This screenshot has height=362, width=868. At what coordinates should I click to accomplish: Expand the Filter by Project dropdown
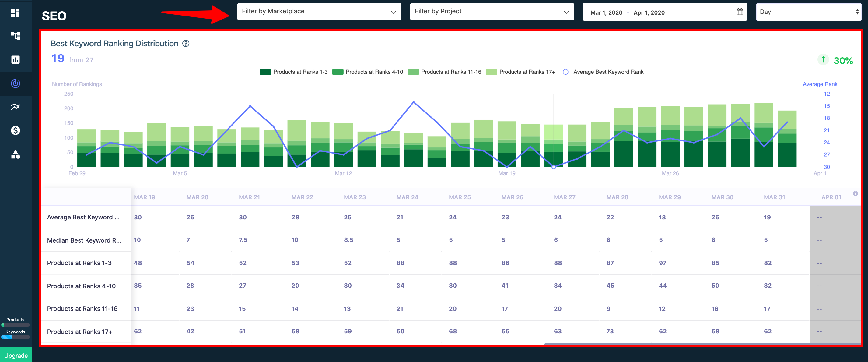pyautogui.click(x=492, y=12)
